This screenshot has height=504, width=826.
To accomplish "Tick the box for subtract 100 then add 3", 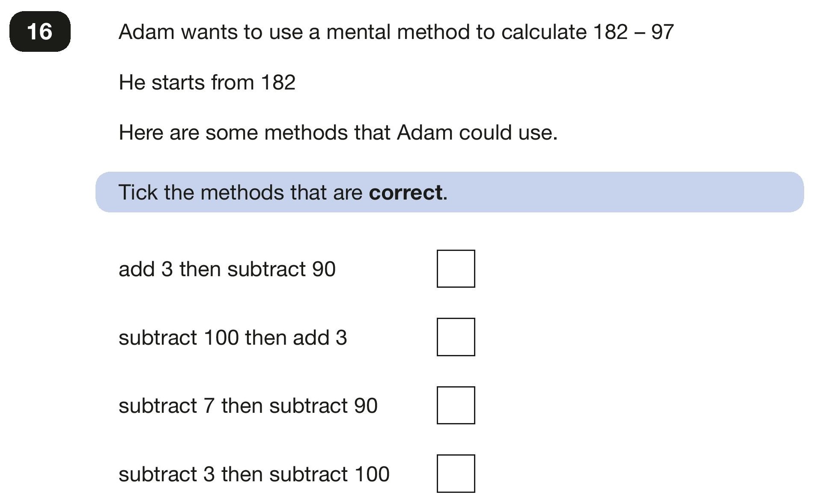I will tap(456, 337).
